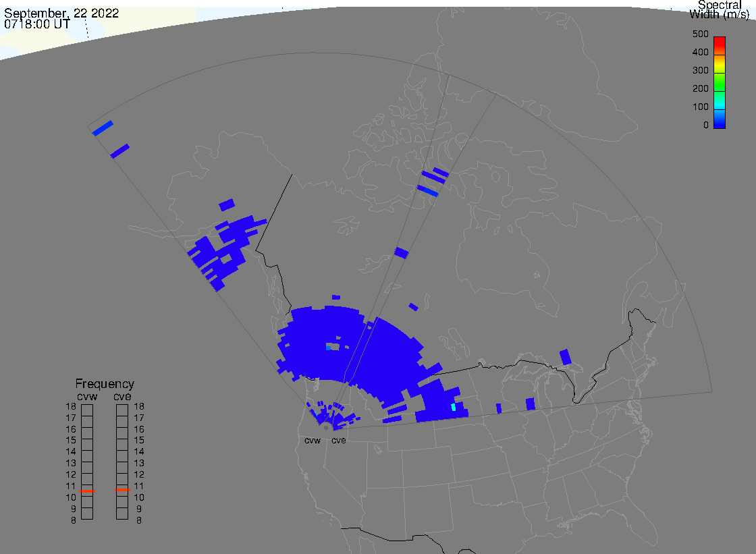Click the 14 tick right of cve bar
Viewport: 756px width, 554px height.
[x=139, y=452]
